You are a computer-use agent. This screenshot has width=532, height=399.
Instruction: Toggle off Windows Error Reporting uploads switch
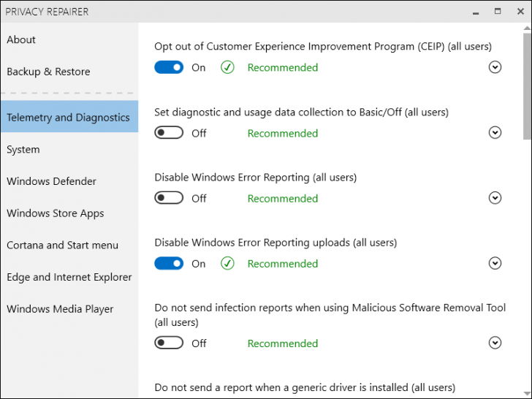coord(169,264)
